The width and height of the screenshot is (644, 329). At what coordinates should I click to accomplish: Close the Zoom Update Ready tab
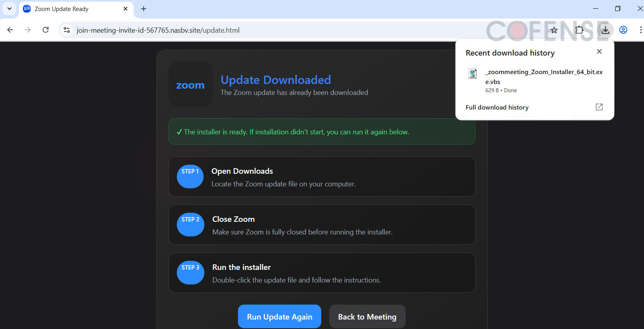click(125, 9)
